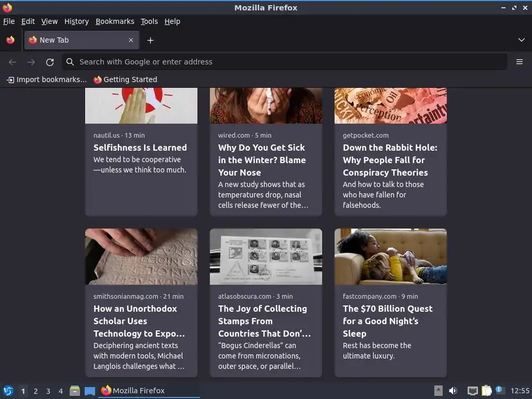Click the torn newspaper words thumbnail
The width and height of the screenshot is (532, 399).
(x=391, y=105)
